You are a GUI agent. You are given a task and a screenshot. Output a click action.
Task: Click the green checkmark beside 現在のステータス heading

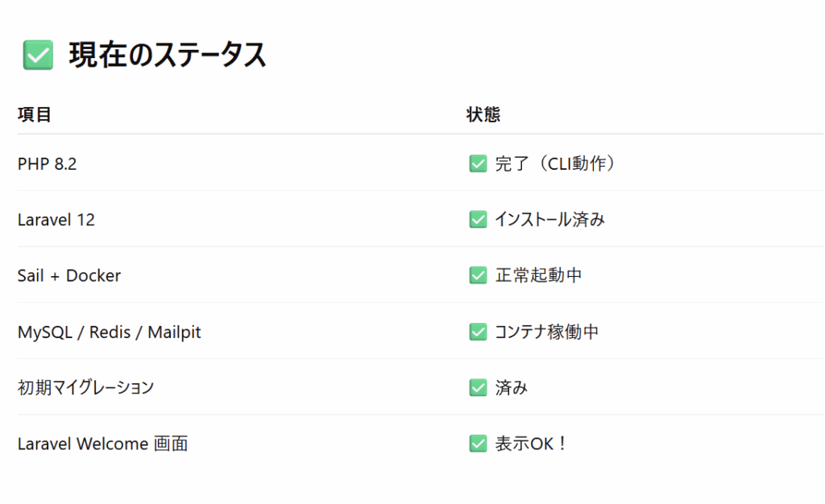[38, 55]
